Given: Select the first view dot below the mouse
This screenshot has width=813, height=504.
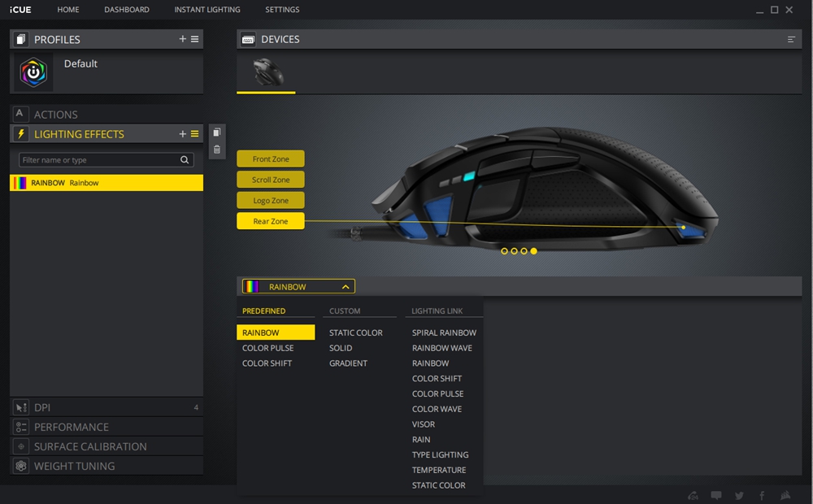Looking at the screenshot, I should click(x=504, y=251).
